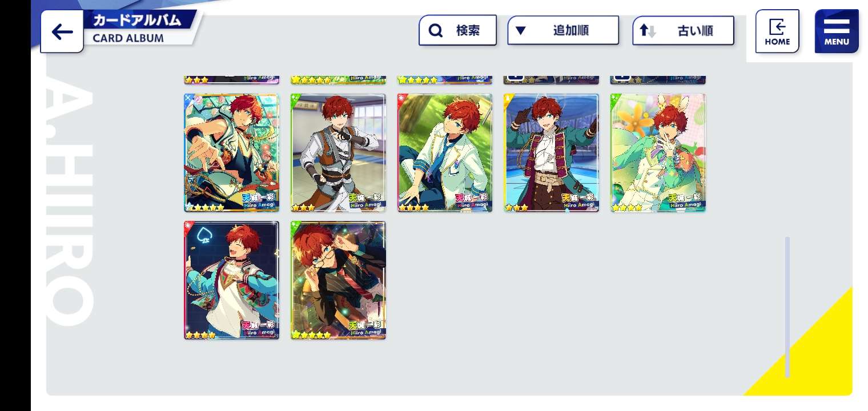
Task: Open the MENU hamburger icon
Action: (837, 31)
